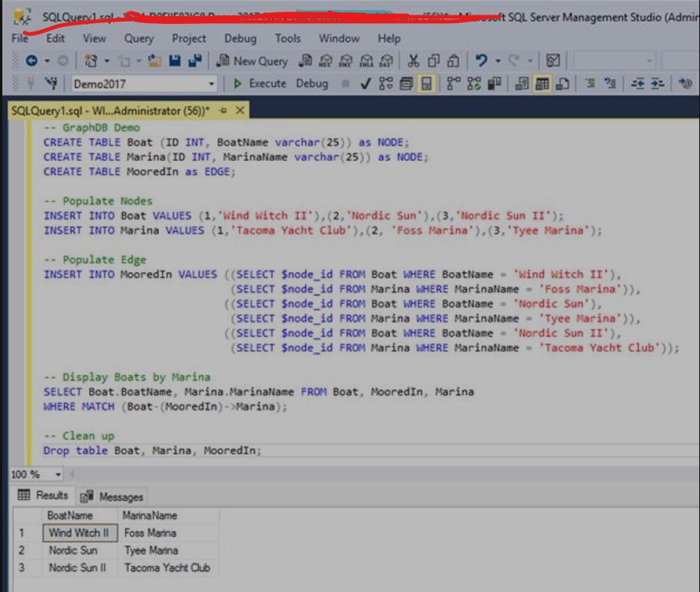This screenshot has width=700, height=592.
Task: Click the DMX query icon
Action: 346,60
